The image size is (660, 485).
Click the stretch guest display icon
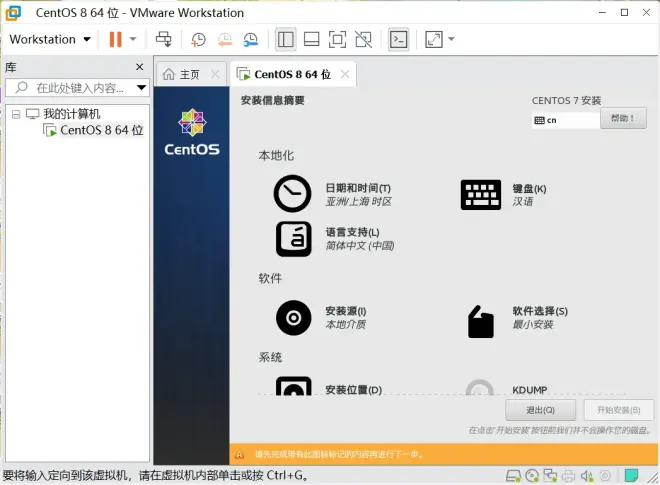click(434, 40)
